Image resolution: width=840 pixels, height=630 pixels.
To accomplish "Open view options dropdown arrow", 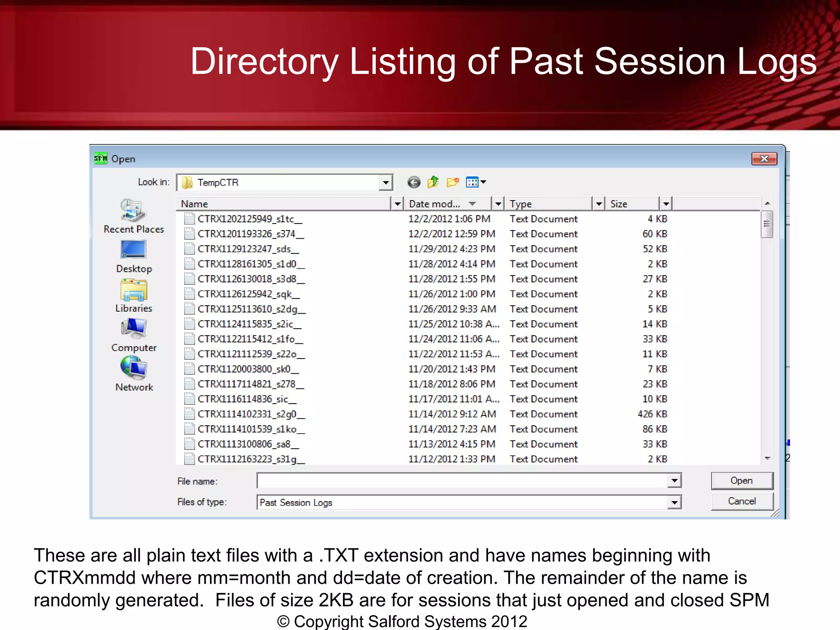I will [x=484, y=182].
